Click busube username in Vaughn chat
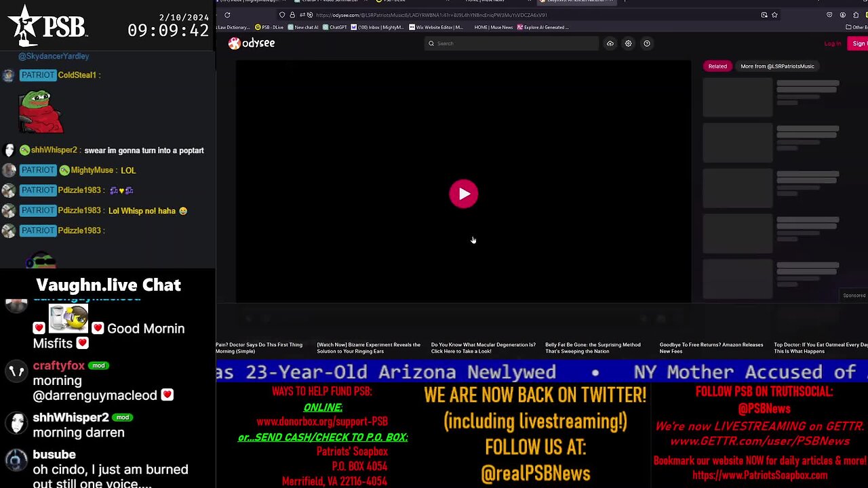Screen dimensions: 868x488 [54, 455]
